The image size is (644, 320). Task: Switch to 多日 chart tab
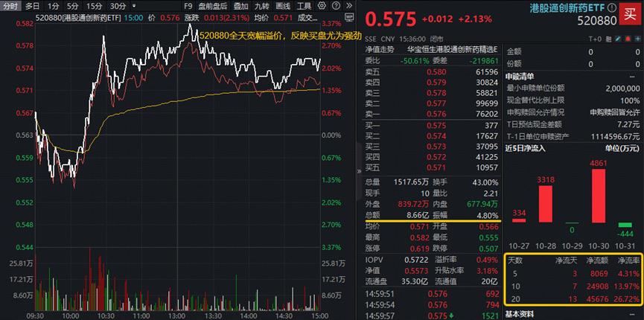[32, 6]
